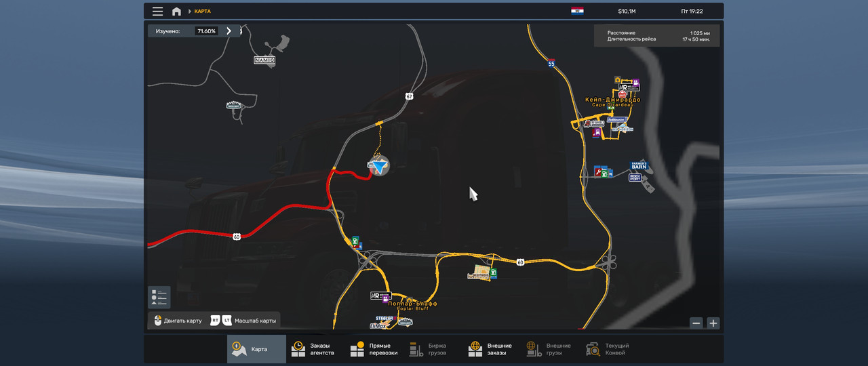868x366 pixels.
Task: Select the Sea Horizon company logo
Action: click(x=623, y=127)
